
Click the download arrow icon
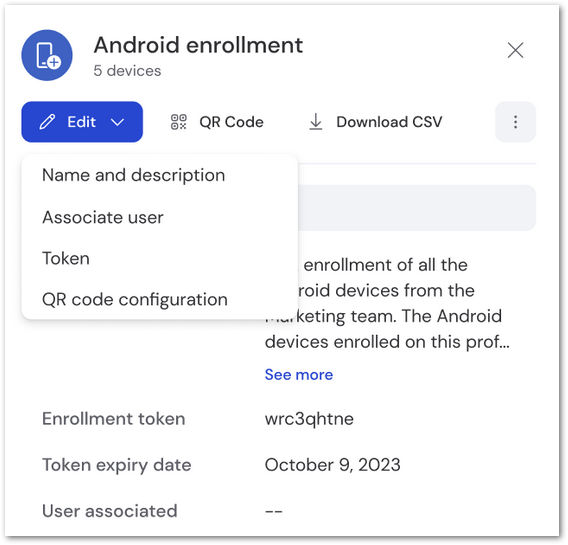tap(316, 122)
